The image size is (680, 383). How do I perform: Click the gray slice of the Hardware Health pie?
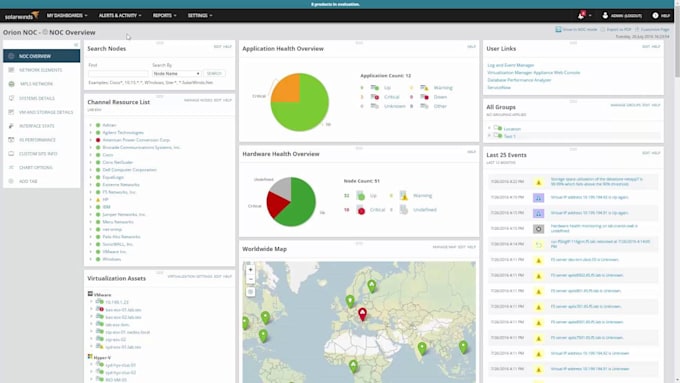282,187
